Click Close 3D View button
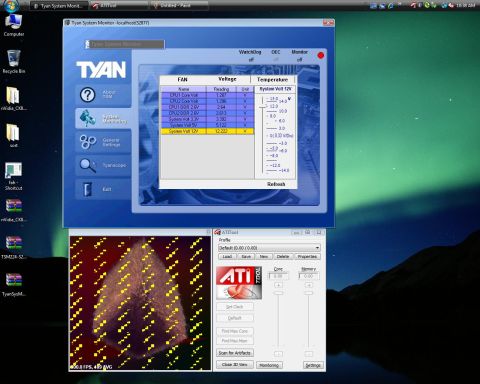 tap(235, 365)
